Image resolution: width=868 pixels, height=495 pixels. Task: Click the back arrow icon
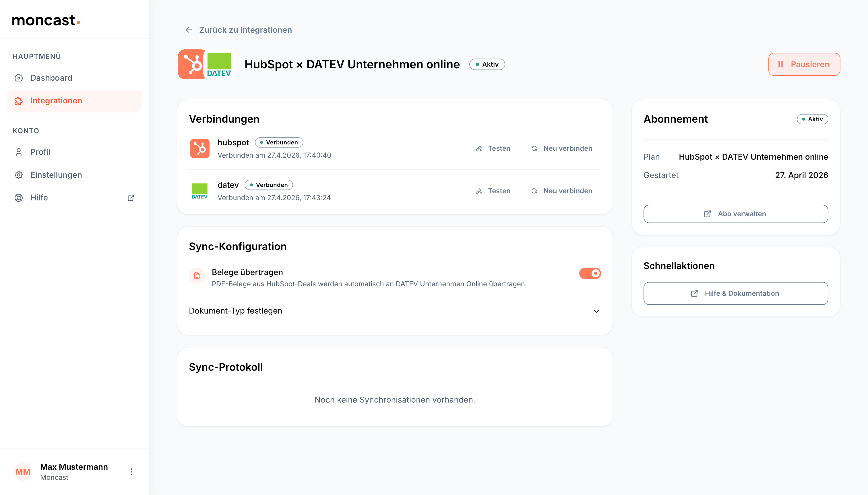pyautogui.click(x=189, y=30)
